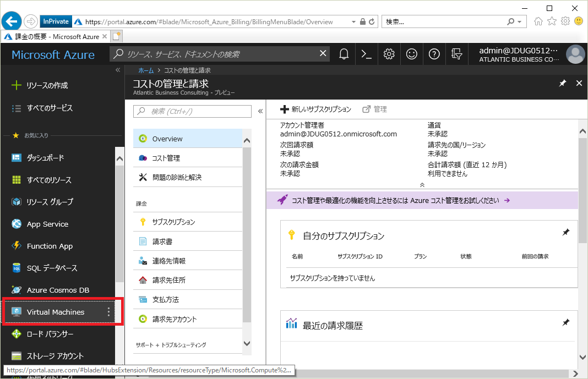Pin the cost management blade
This screenshot has height=379, width=588.
[x=563, y=83]
